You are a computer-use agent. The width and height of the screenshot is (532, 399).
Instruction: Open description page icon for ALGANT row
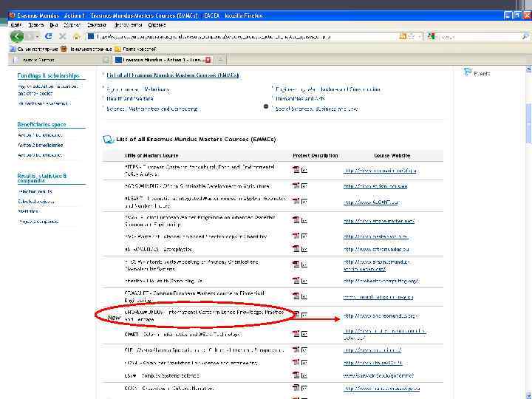point(304,202)
